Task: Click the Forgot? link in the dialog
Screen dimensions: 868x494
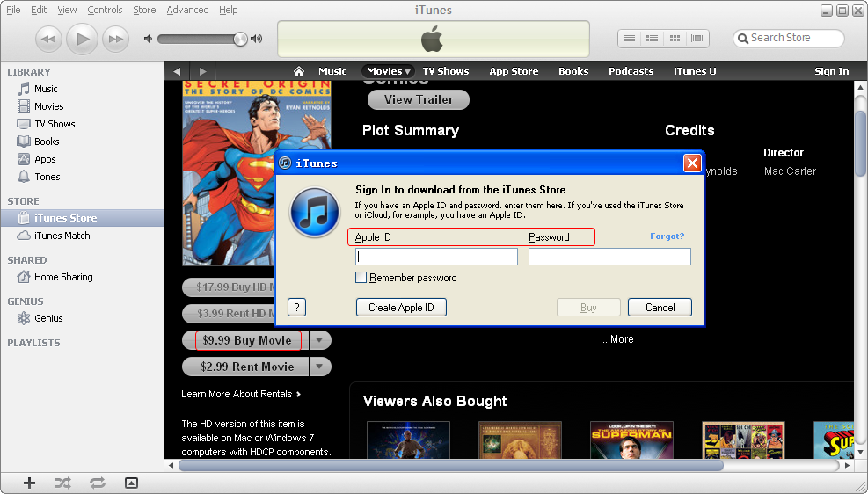Action: tap(667, 236)
